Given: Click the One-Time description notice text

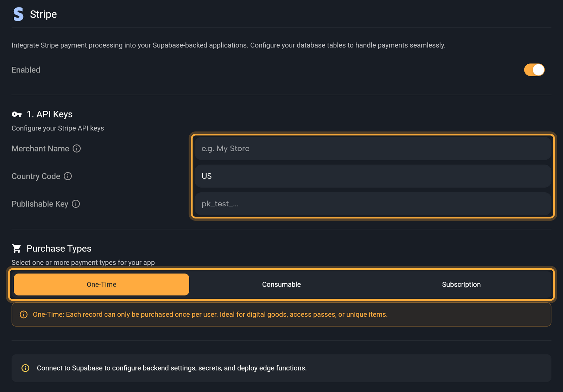Looking at the screenshot, I should click(210, 315).
